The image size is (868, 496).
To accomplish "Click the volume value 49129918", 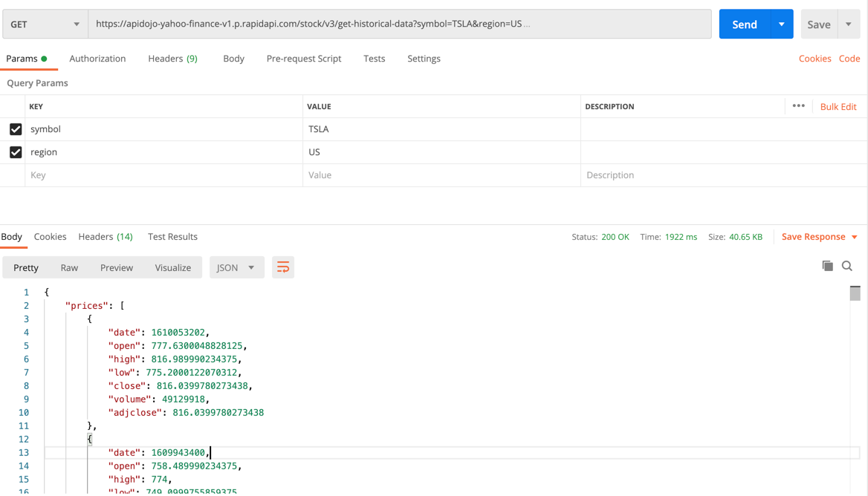I will pyautogui.click(x=184, y=399).
